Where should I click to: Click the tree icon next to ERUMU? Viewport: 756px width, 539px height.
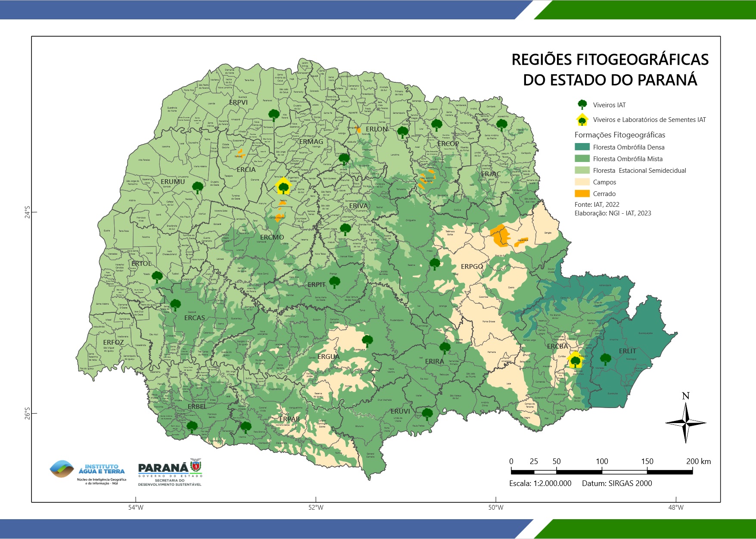pos(198,187)
